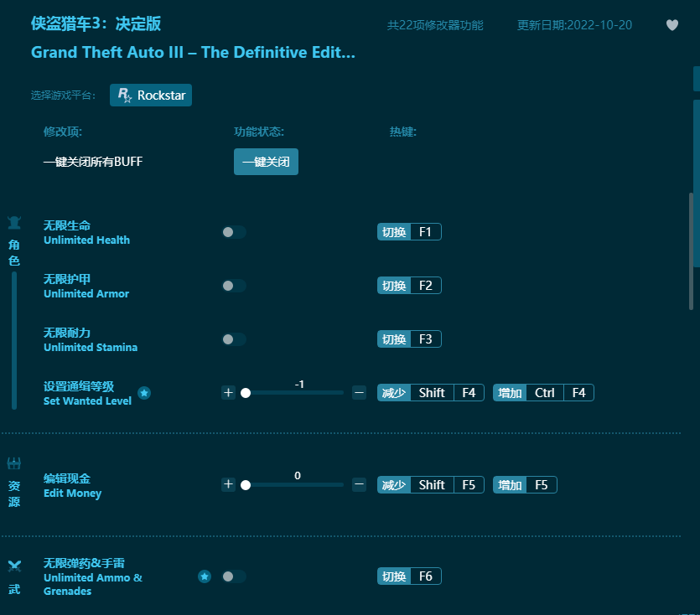Click the update date 2022-10-20 text

pos(574,25)
